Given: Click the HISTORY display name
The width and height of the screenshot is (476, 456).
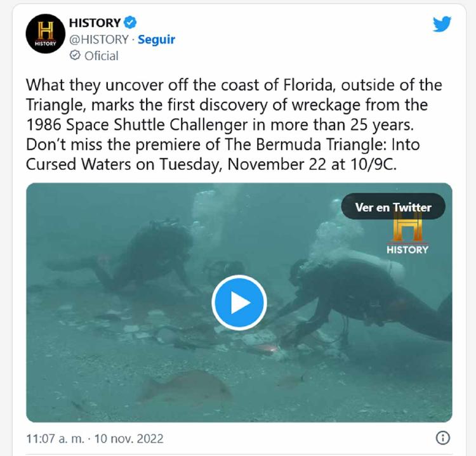Looking at the screenshot, I should 95,23.
